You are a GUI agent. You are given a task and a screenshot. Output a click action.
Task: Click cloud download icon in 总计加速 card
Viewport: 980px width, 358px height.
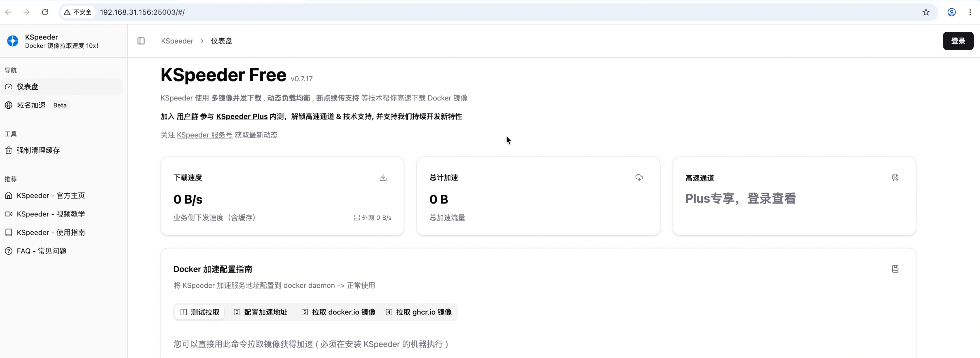[639, 178]
